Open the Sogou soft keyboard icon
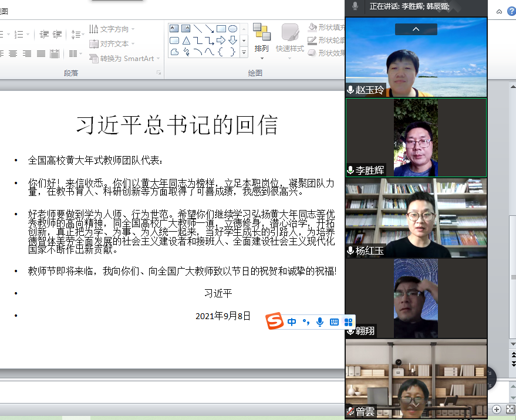 (334, 321)
